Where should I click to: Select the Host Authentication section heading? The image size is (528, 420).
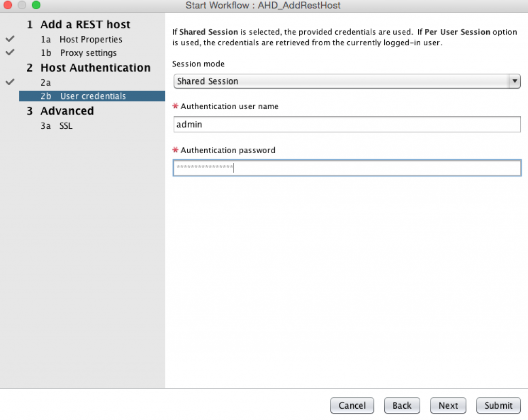click(x=95, y=68)
